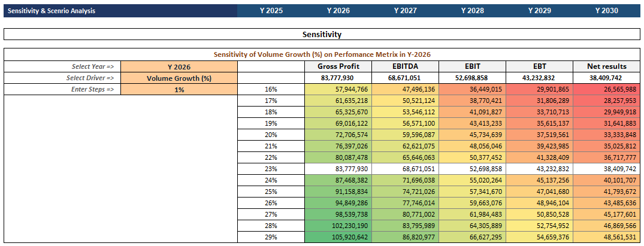
Task: Click Net results value 41,793,672
Action: pyautogui.click(x=607, y=192)
